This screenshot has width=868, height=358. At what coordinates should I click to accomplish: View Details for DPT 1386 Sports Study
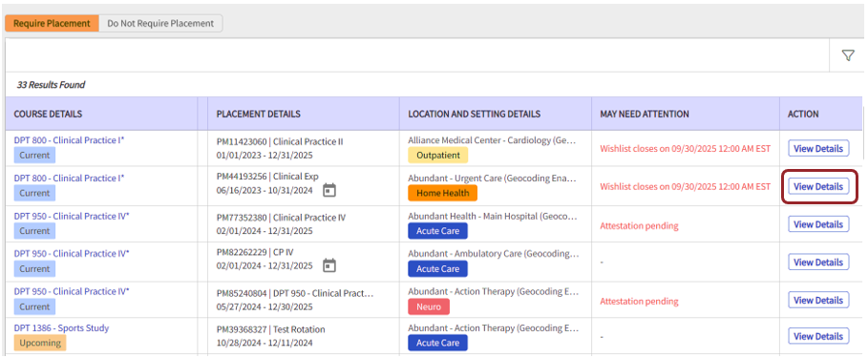(x=818, y=336)
